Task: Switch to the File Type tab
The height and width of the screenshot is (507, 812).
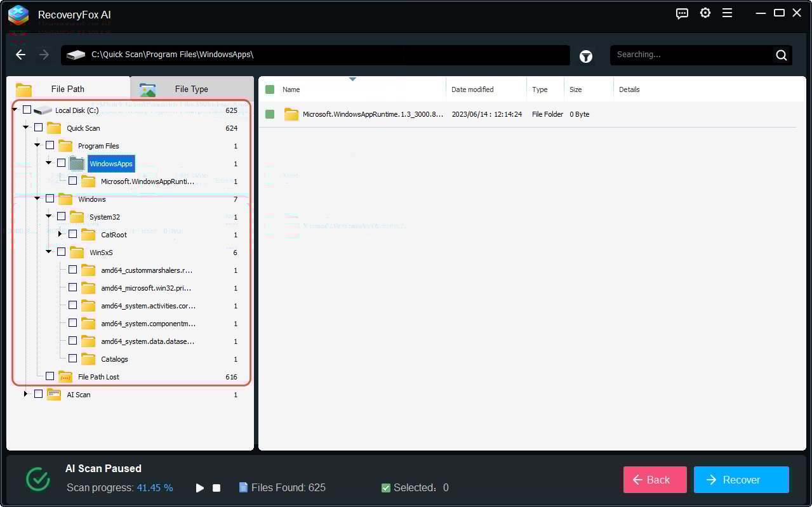Action: click(192, 89)
